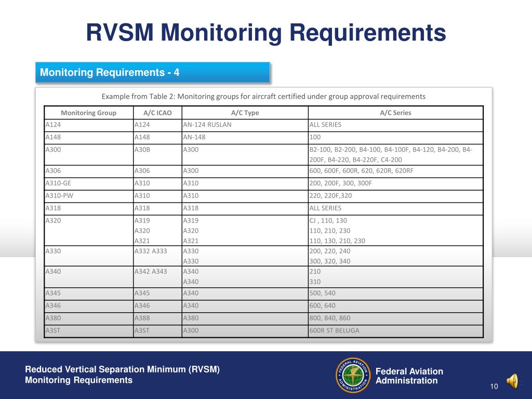Click the A342 A343 ICAO cell
The height and width of the screenshot is (399, 532).
pos(157,276)
